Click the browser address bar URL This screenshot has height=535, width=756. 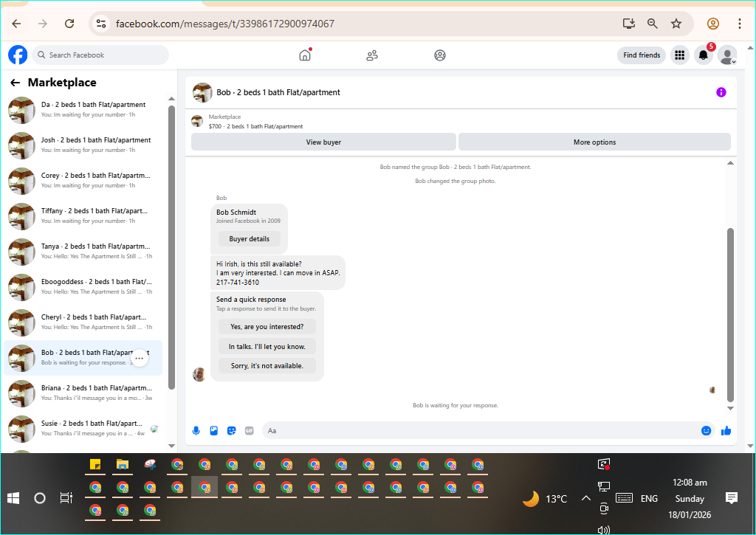224,24
